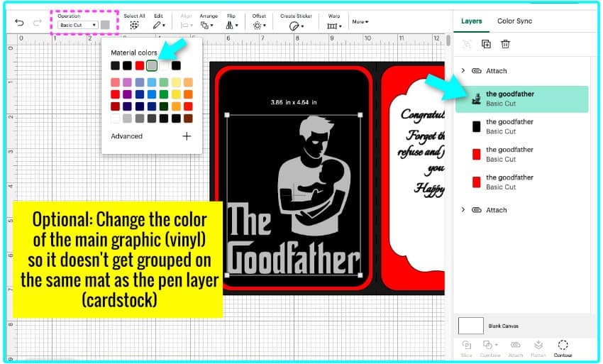The image size is (603, 364).
Task: Open the Arrange tool
Action: 204,26
